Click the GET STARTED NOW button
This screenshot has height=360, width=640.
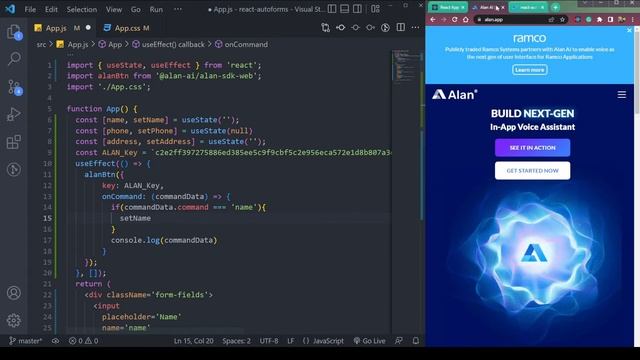pyautogui.click(x=532, y=171)
